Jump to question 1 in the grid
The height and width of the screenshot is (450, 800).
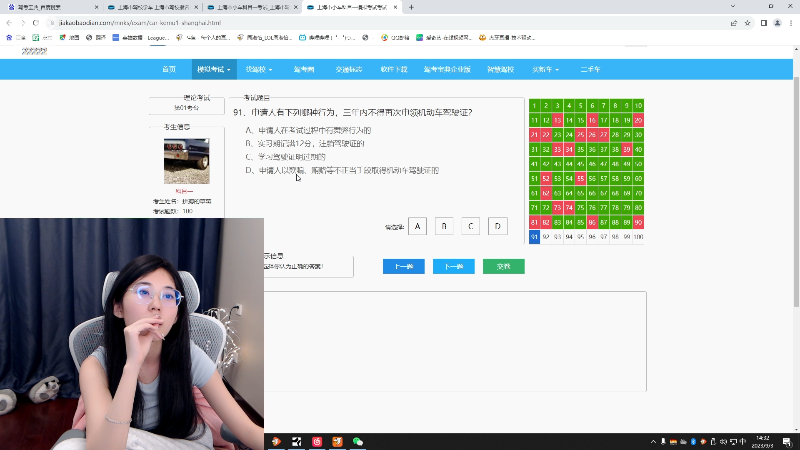[x=534, y=106]
